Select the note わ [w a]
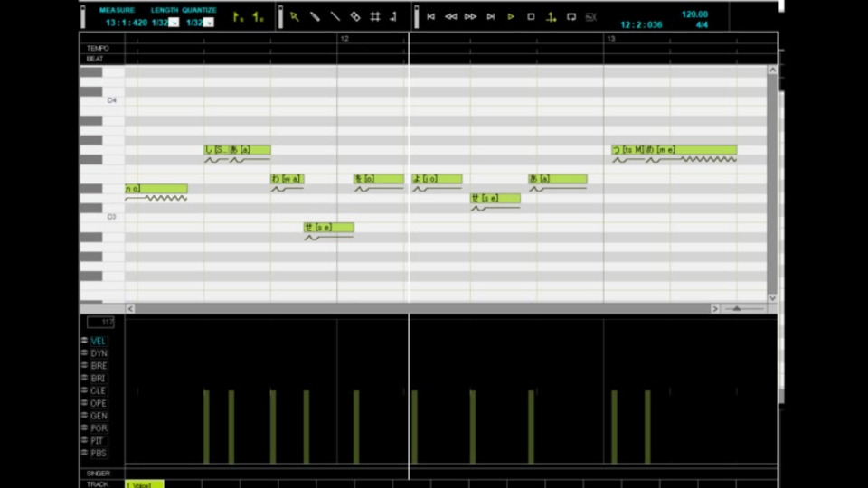The image size is (868, 488). point(288,179)
